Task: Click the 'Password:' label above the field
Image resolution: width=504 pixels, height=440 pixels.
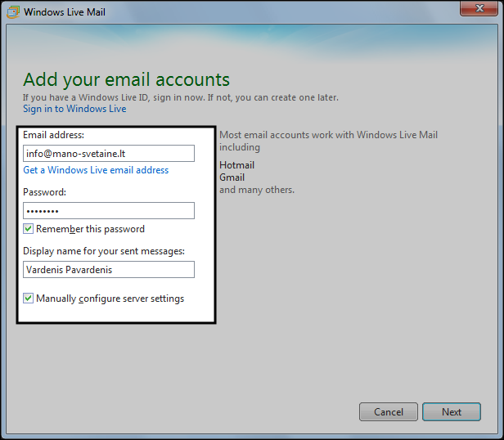Action: pyautogui.click(x=44, y=192)
